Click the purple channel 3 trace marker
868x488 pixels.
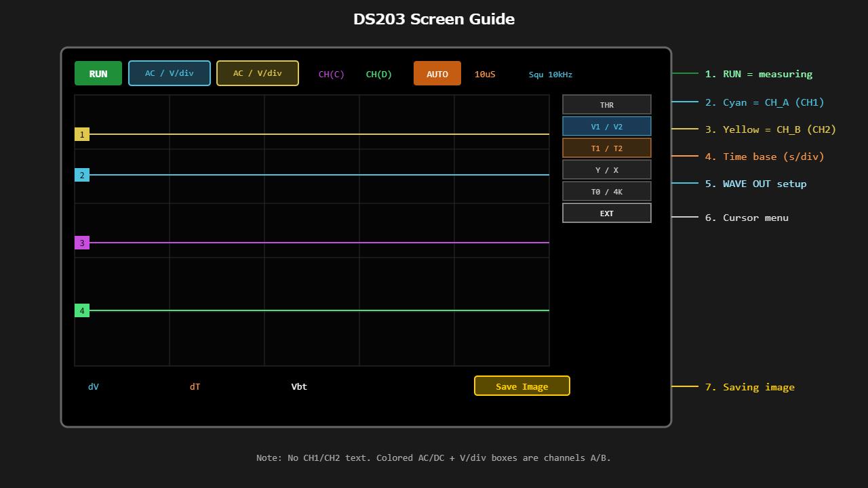[82, 243]
